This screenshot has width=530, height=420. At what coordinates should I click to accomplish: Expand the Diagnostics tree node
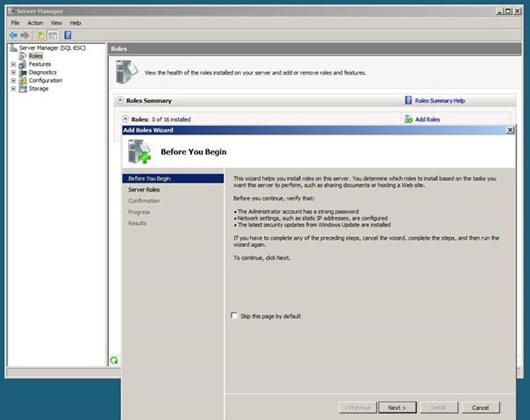point(13,72)
